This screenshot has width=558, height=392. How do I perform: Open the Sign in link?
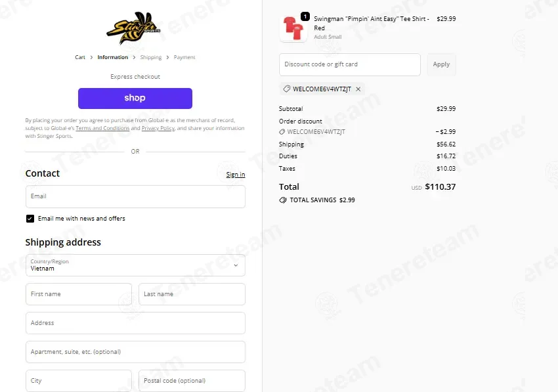(x=236, y=175)
